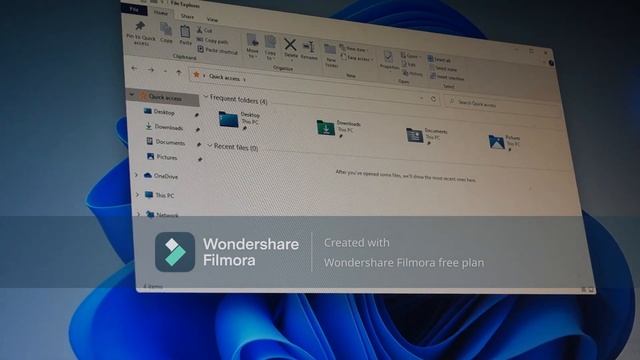
Task: Open the New item dropdown
Action: click(353, 49)
